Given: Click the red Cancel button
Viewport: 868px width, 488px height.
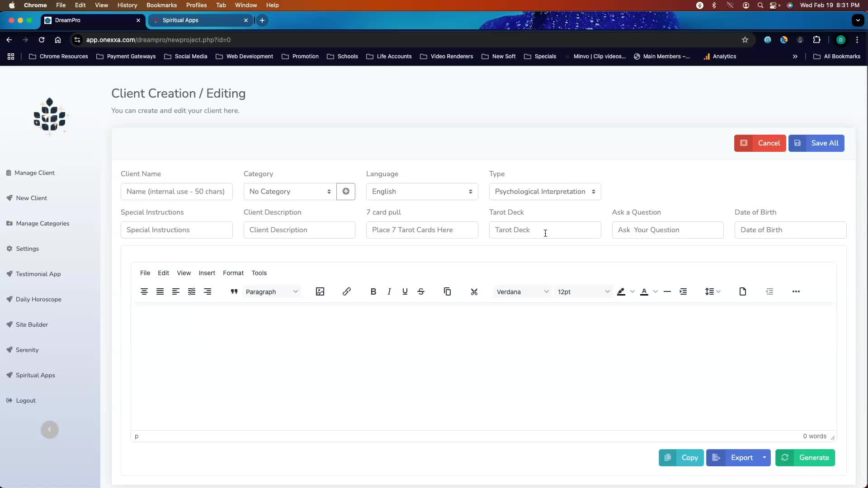Looking at the screenshot, I should tap(760, 143).
